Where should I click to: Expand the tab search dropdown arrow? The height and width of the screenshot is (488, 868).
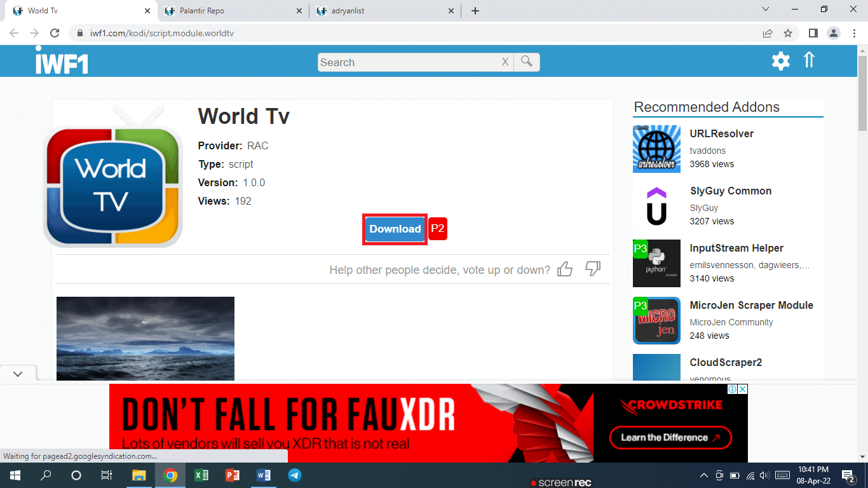pos(766,10)
